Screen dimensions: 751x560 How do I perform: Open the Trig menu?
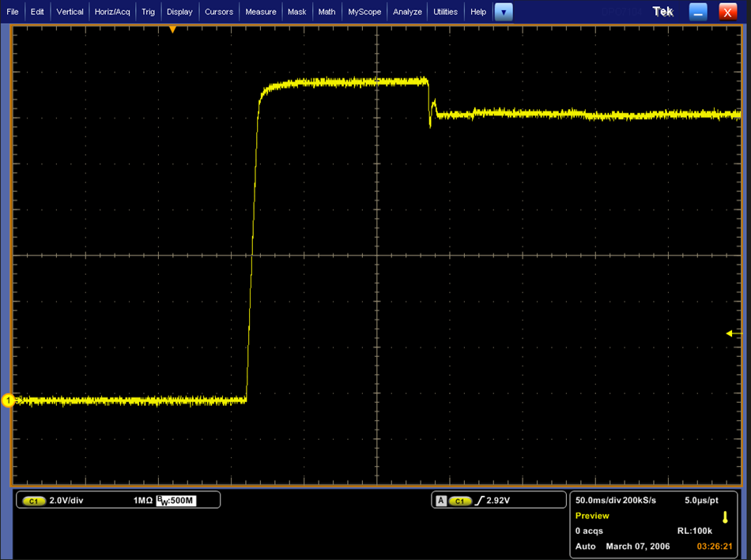[148, 12]
